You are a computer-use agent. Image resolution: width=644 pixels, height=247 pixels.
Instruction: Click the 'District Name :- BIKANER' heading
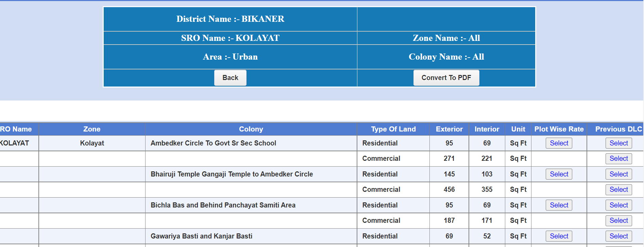click(x=230, y=19)
